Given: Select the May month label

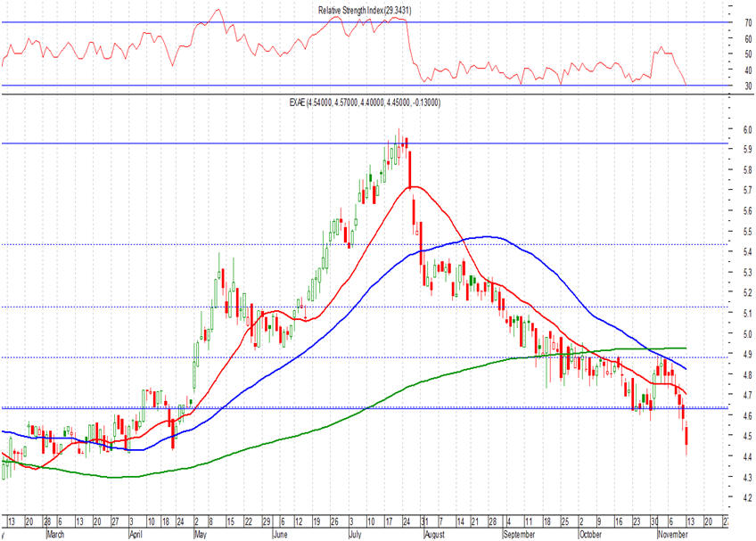Looking at the screenshot, I should pos(200,534).
